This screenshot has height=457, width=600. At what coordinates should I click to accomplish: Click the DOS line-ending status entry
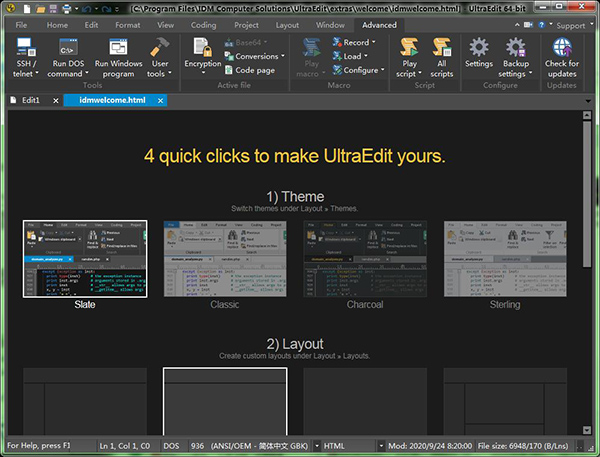click(171, 446)
